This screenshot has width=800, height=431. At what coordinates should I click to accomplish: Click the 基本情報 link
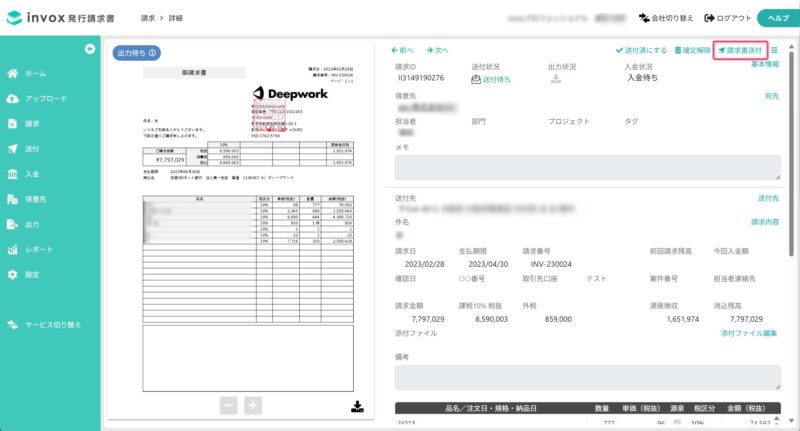coord(765,64)
